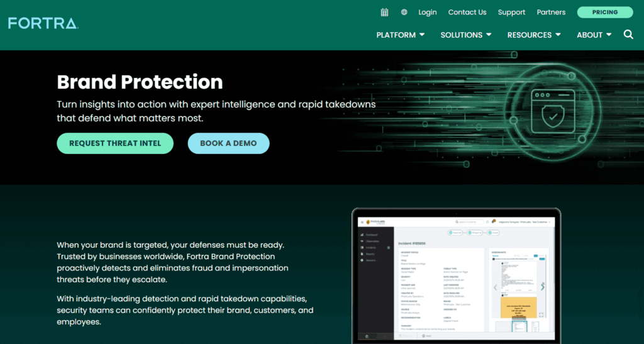This screenshot has height=344, width=644.
Task: Open the site search magnifier
Action: [x=628, y=35]
